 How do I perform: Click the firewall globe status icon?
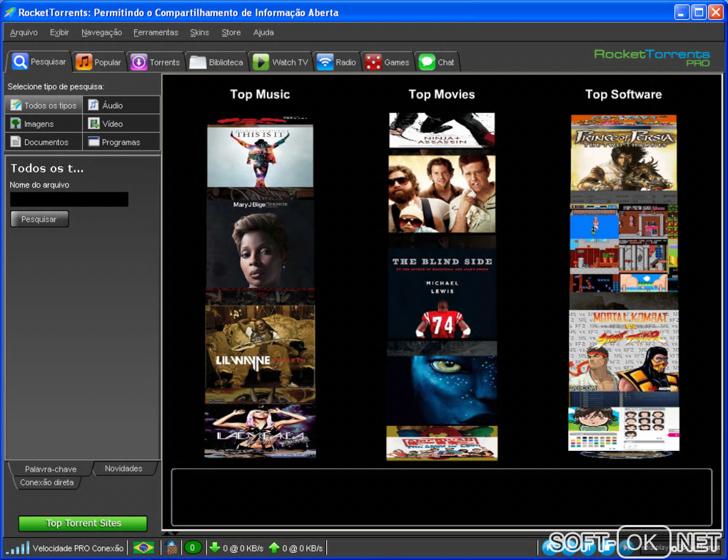(x=171, y=548)
